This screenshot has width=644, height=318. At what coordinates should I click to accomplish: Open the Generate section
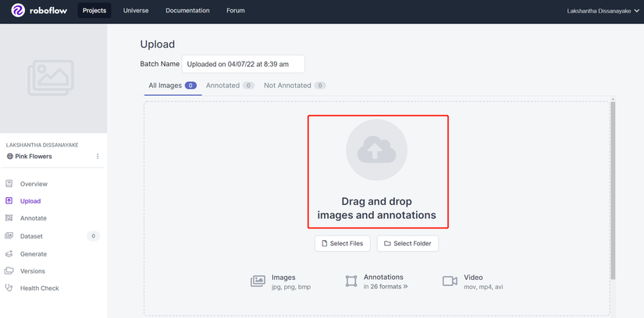click(x=34, y=254)
